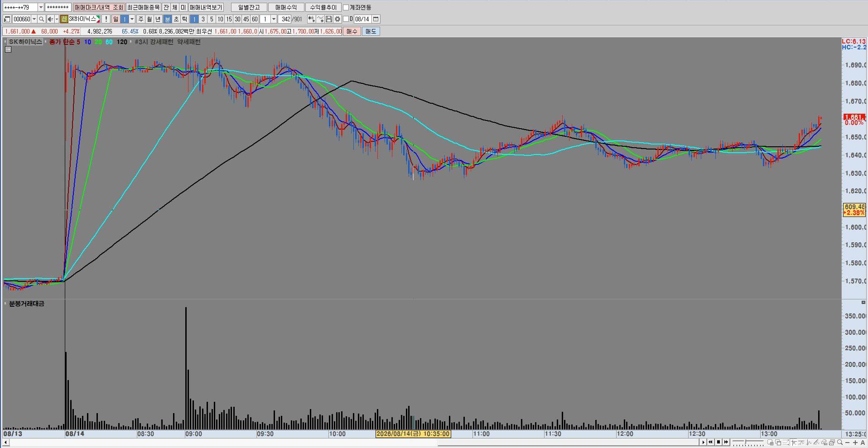Image resolution: width=868 pixels, height=448 pixels.
Task: Toggle the 계좌연동 checkbox
Action: click(346, 7)
